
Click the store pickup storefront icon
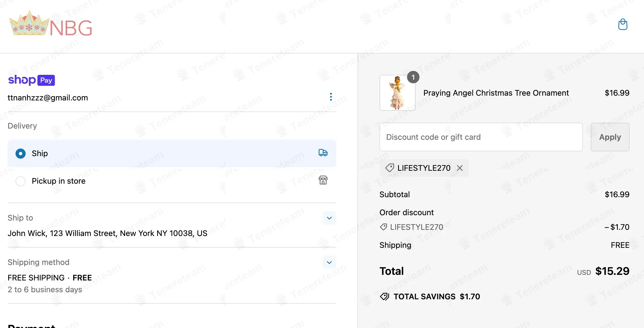coord(323,180)
